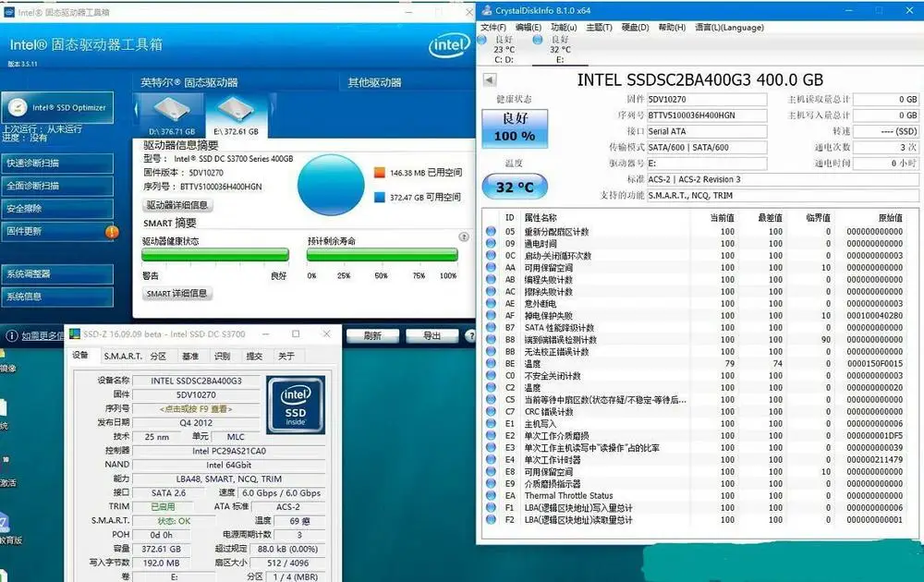This screenshot has width=924, height=582.
Task: Click the 32 °C temperature button
Action: coord(515,188)
